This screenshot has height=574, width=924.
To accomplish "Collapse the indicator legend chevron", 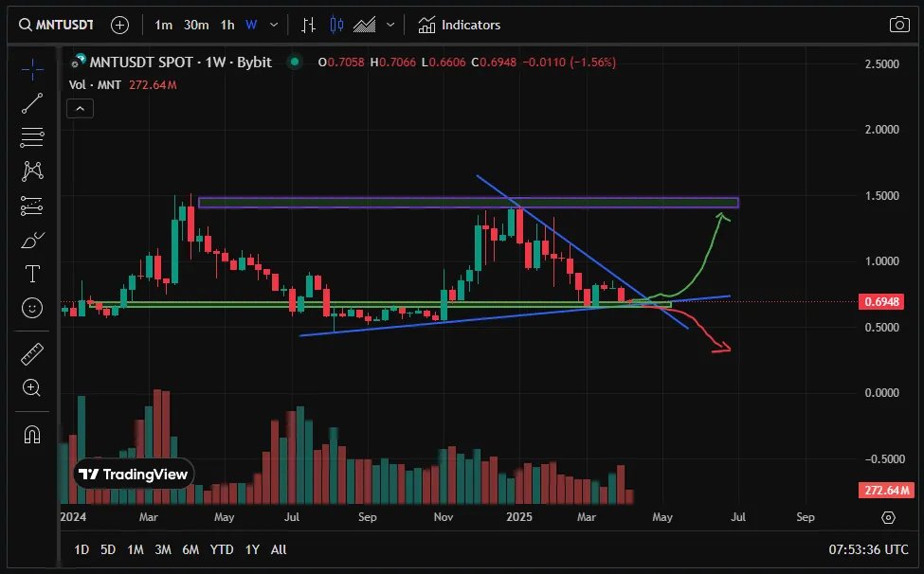I will [x=81, y=109].
